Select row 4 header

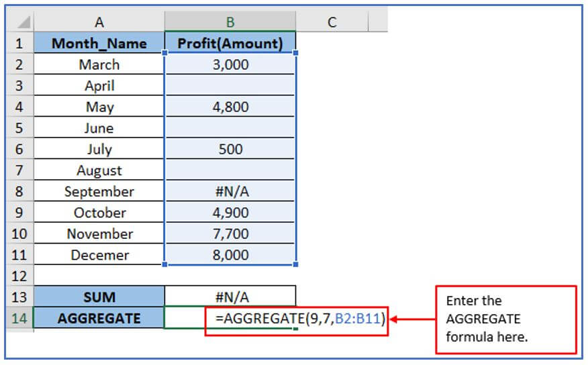19,107
